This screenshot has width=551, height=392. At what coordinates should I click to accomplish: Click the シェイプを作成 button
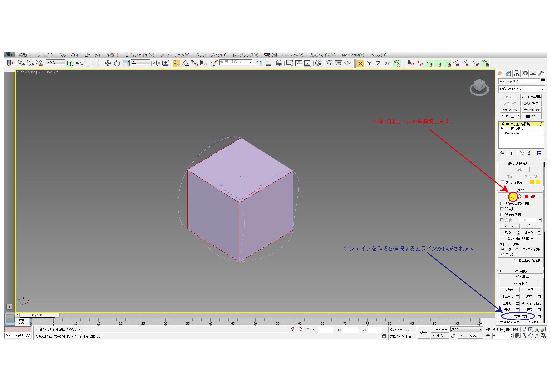pos(518,316)
